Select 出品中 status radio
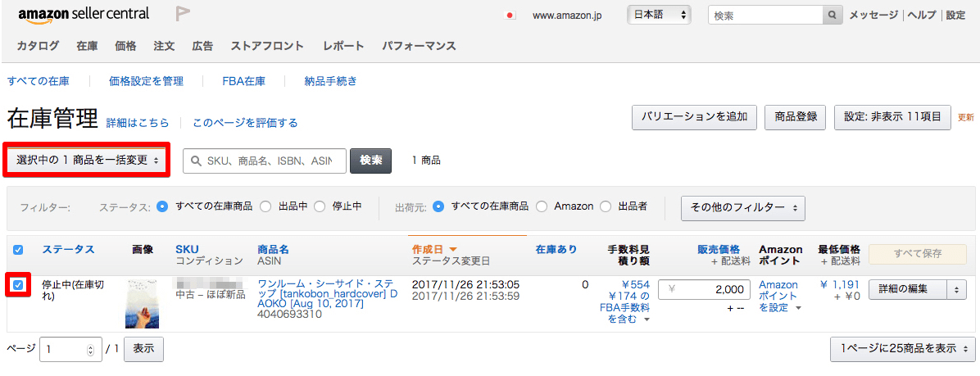The image size is (980, 376). click(x=265, y=206)
